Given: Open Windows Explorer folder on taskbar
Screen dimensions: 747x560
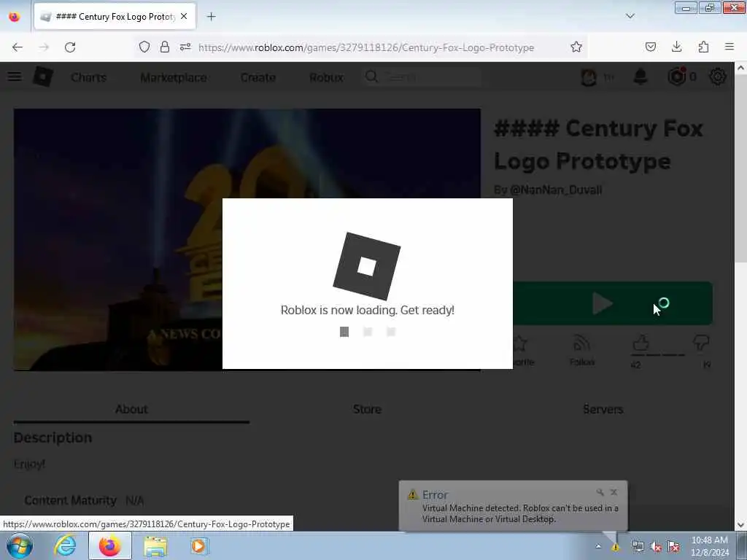Looking at the screenshot, I should [155, 546].
